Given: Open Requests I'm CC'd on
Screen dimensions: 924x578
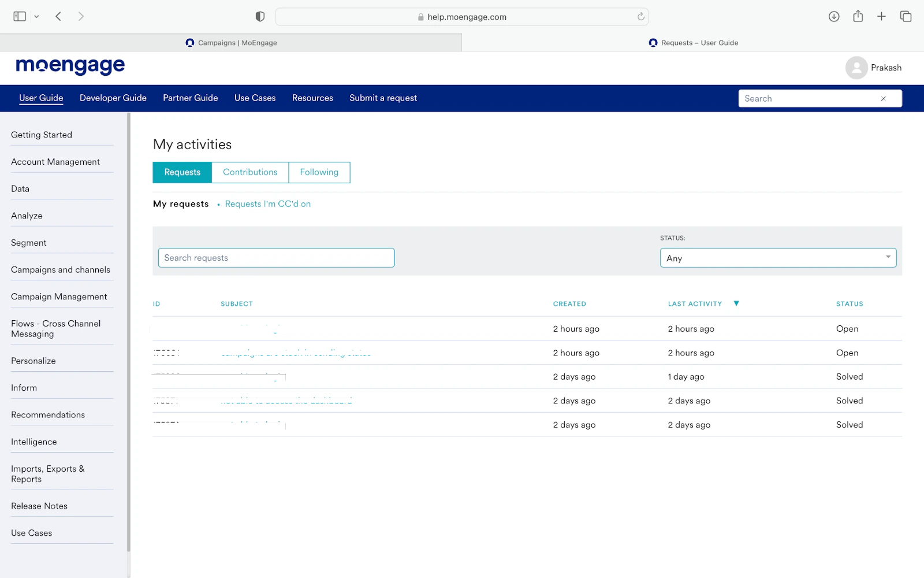Looking at the screenshot, I should click(x=268, y=204).
